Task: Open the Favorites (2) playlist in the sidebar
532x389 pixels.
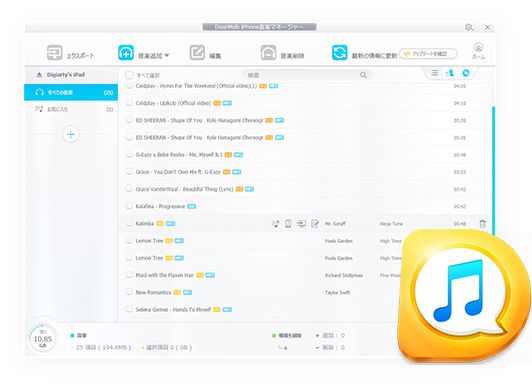Action: coord(71,109)
